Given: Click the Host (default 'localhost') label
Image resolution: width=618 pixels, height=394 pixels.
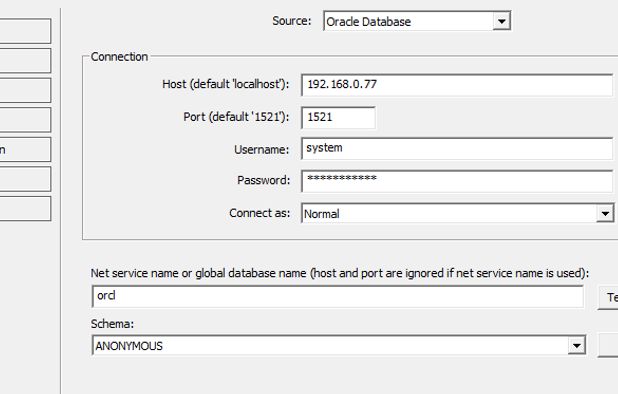Looking at the screenshot, I should click(226, 84).
